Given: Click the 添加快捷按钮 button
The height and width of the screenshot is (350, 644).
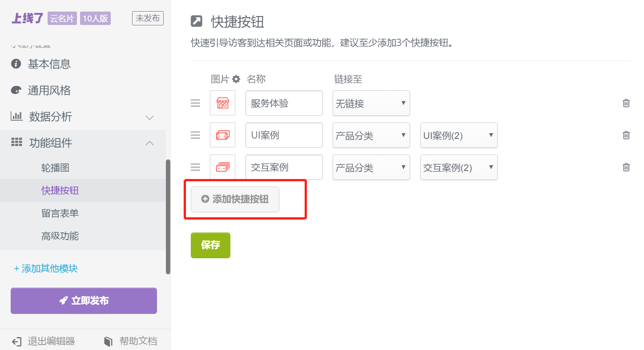Looking at the screenshot, I should [235, 199].
